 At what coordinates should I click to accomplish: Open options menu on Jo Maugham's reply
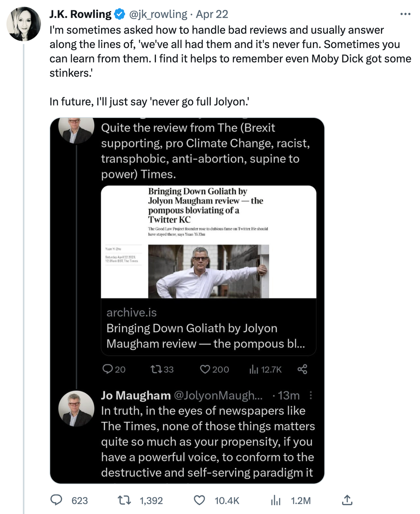point(311,396)
